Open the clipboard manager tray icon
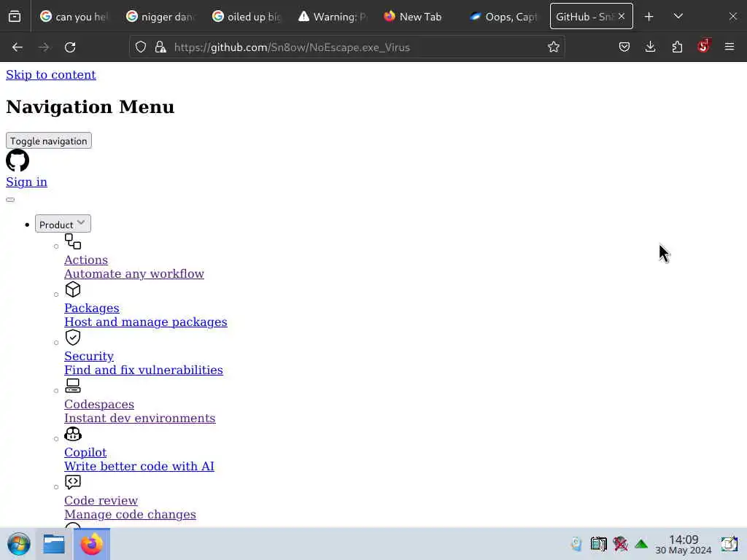 click(598, 544)
